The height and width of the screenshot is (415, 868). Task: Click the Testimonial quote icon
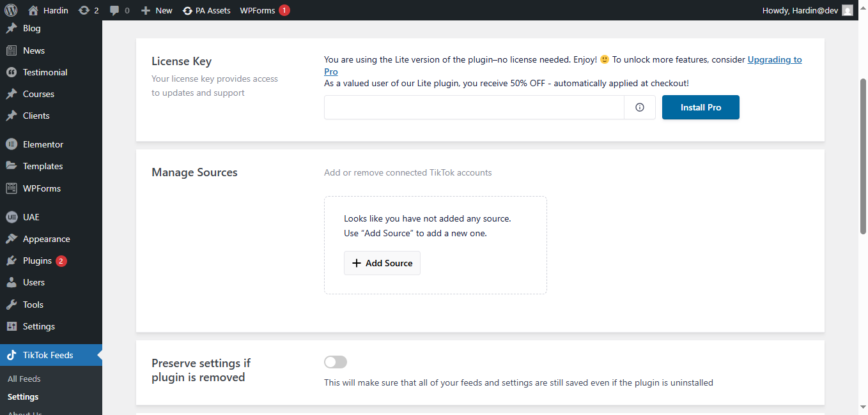pyautogui.click(x=12, y=72)
